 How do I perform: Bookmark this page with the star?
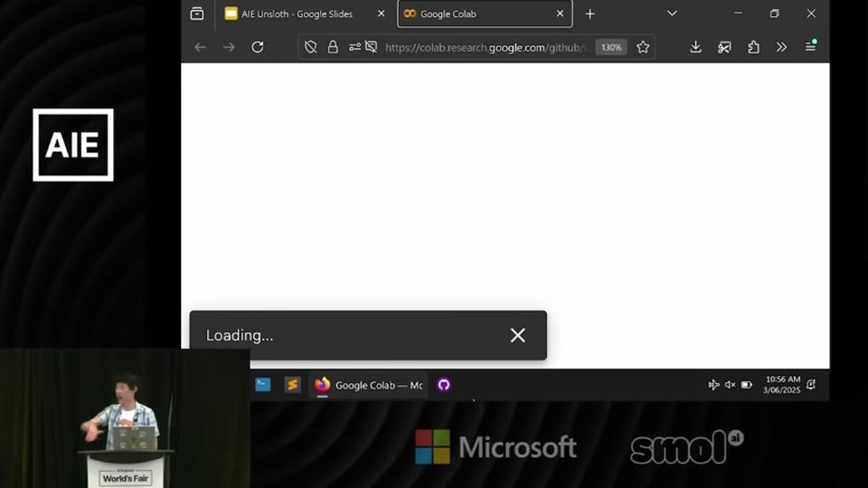coord(643,47)
